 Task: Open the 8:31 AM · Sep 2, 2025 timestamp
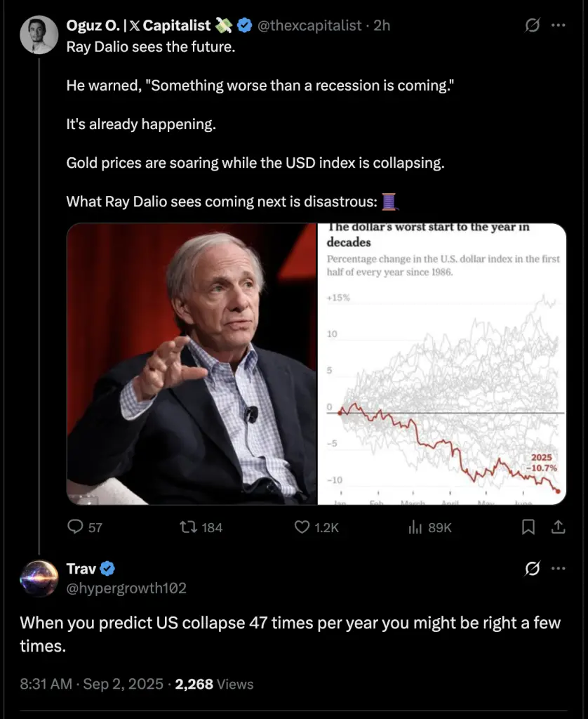pos(92,684)
